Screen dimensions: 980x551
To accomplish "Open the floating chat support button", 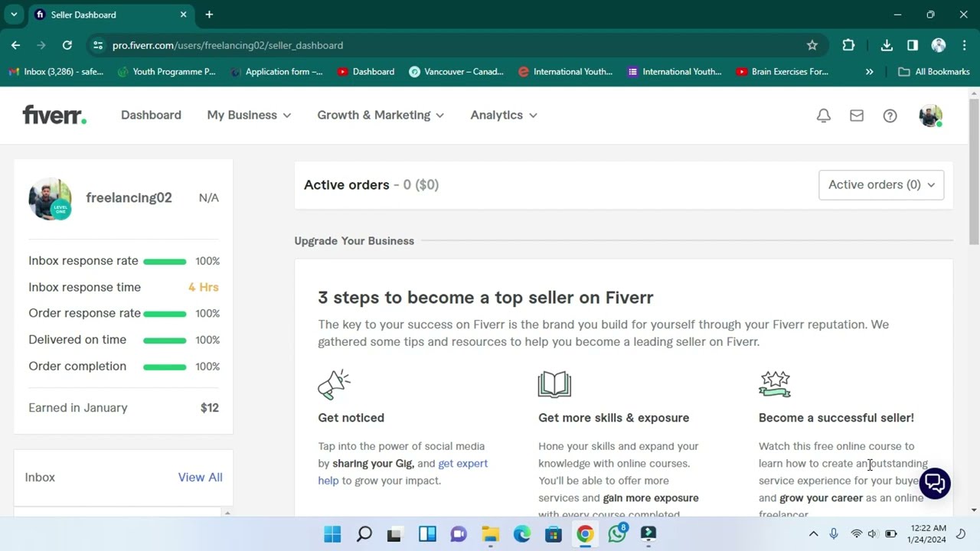I will (934, 483).
